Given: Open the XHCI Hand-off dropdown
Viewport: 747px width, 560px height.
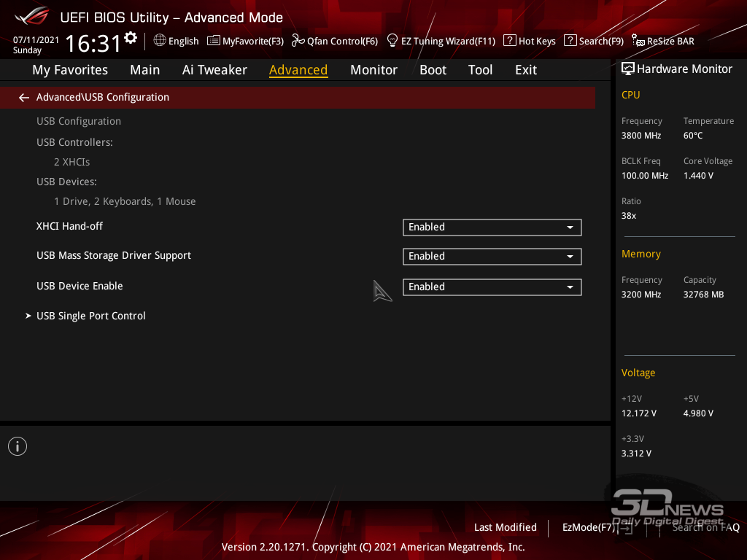Looking at the screenshot, I should [x=492, y=227].
